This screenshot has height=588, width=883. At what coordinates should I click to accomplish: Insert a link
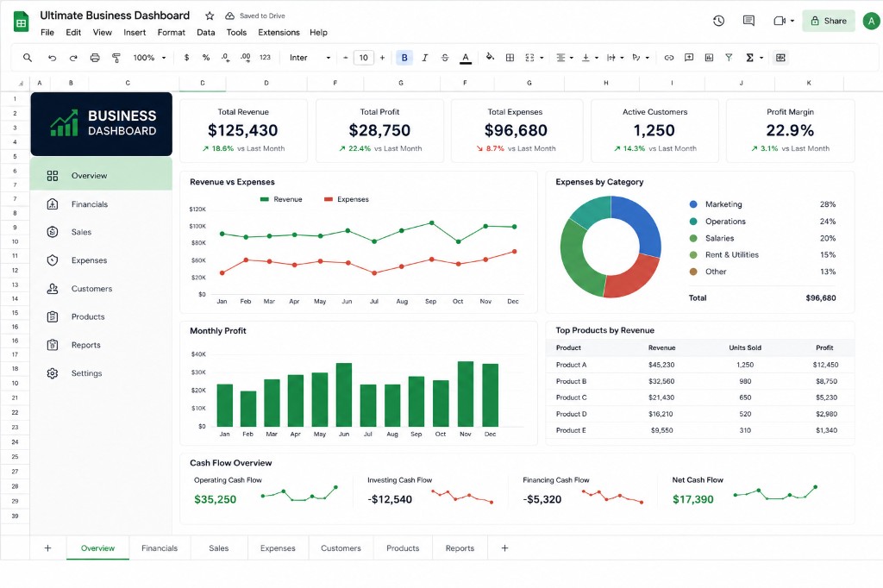point(669,58)
